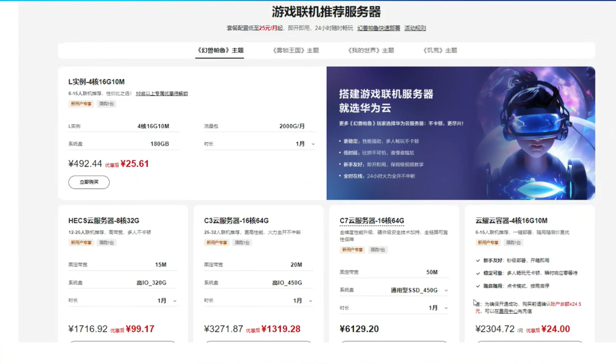This screenshot has width=616, height=364.
Task: Click the 50M 固定带宽 value
Action: (432, 272)
